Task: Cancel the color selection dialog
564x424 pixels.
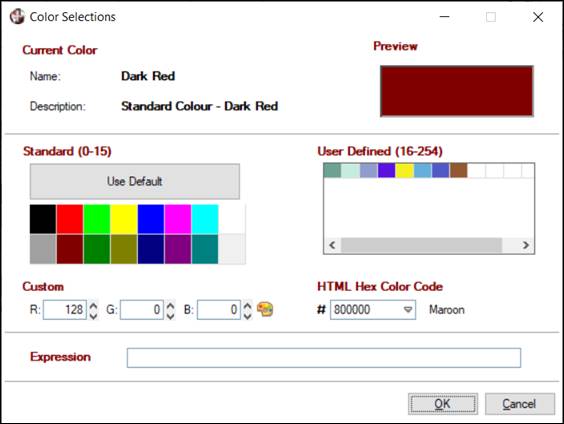Action: point(519,404)
